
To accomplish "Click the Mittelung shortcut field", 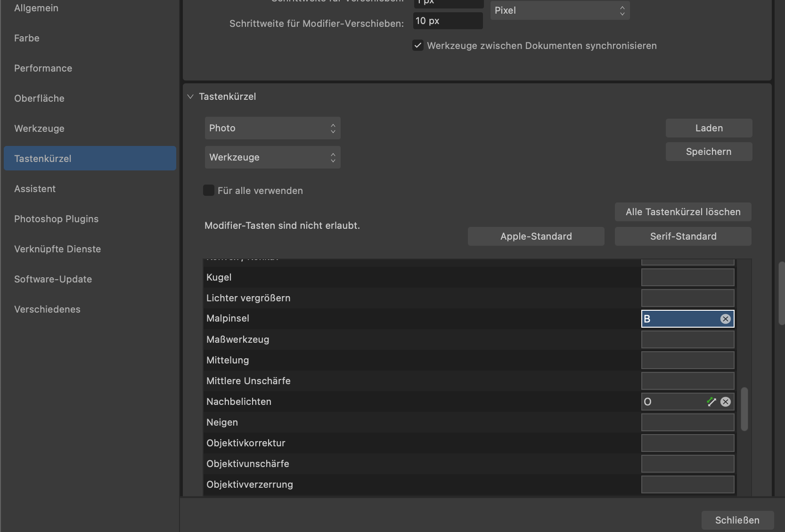I will (687, 360).
